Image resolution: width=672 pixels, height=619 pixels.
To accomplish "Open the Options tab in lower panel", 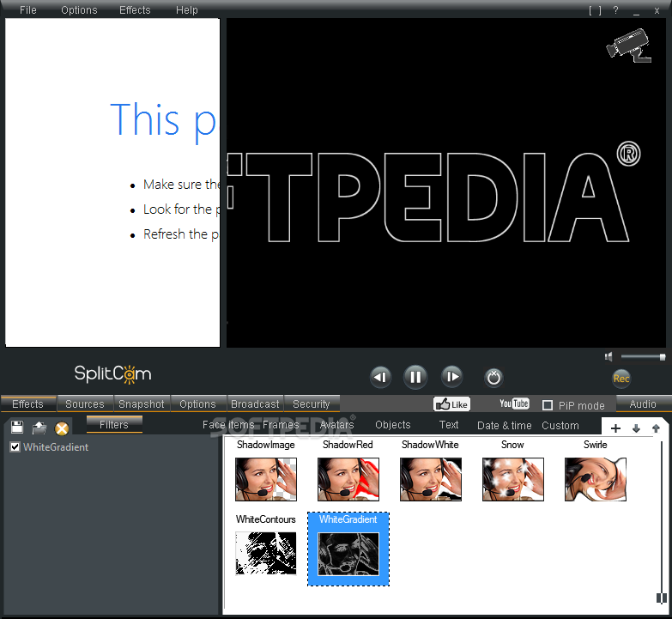I will 197,404.
